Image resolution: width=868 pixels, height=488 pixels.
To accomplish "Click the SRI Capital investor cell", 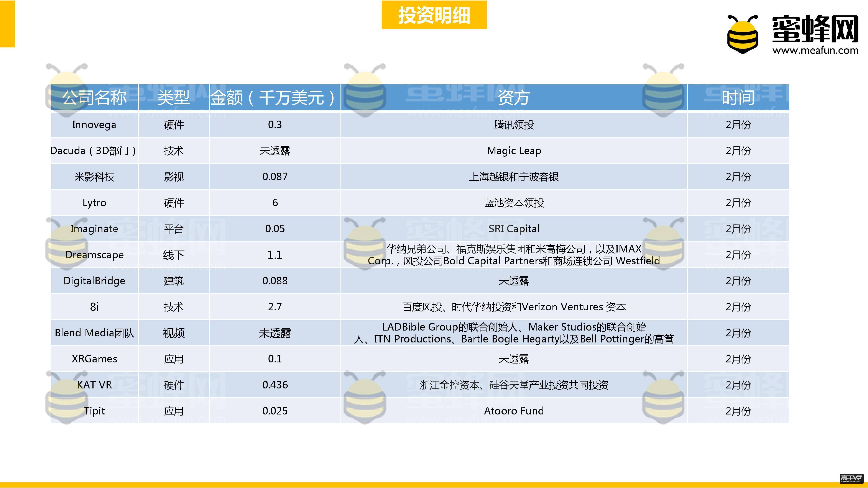I will 514,229.
